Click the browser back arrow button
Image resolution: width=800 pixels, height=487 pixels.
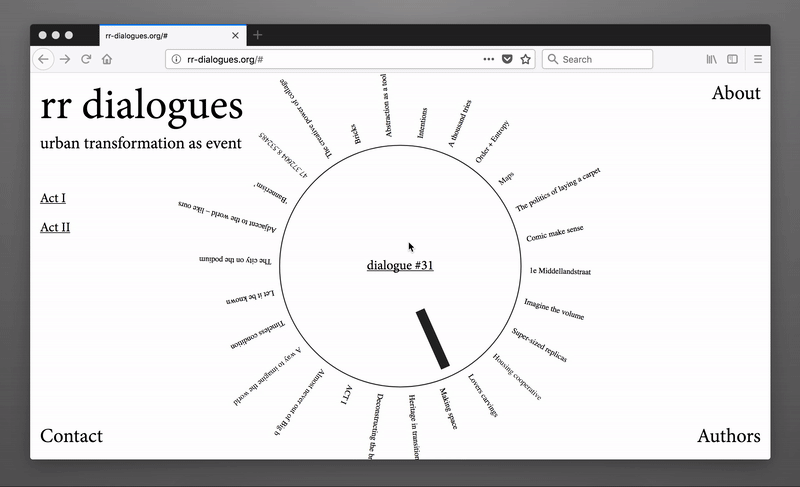tap(43, 60)
